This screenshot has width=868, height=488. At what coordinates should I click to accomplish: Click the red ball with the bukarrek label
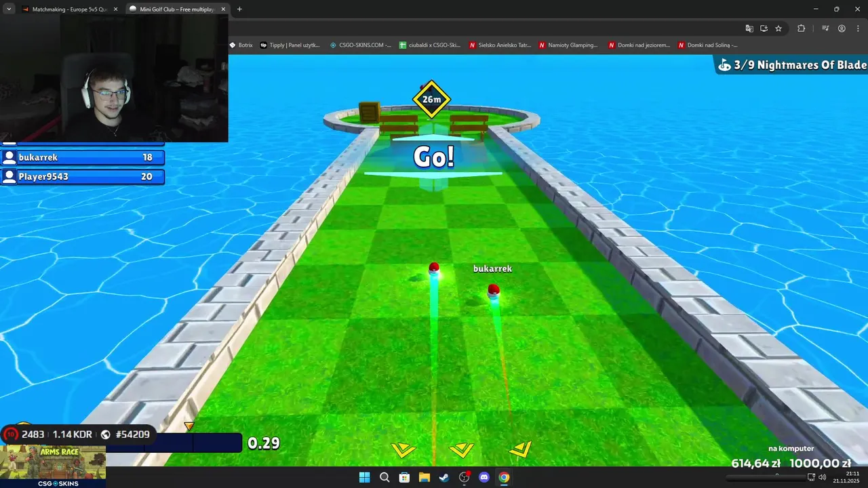pos(494,290)
